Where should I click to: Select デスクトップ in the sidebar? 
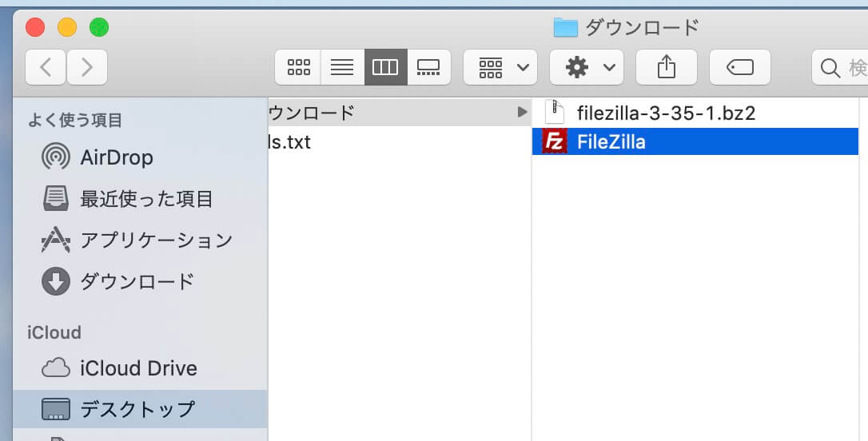[x=137, y=409]
